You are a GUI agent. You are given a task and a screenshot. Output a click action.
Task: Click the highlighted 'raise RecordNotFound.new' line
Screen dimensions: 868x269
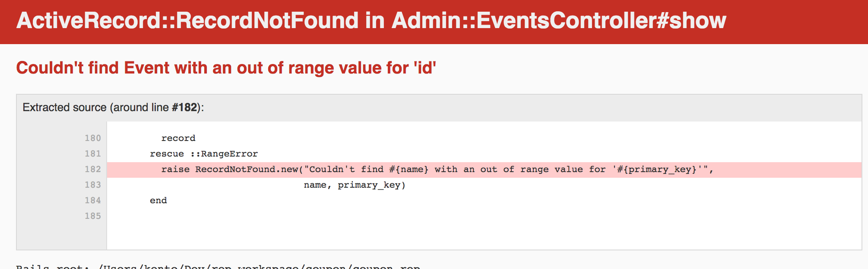484,170
